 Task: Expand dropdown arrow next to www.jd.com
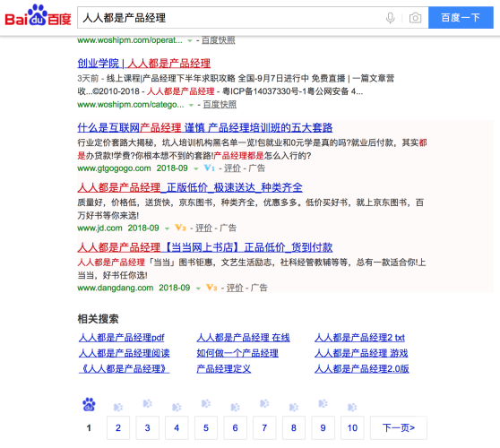167,228
